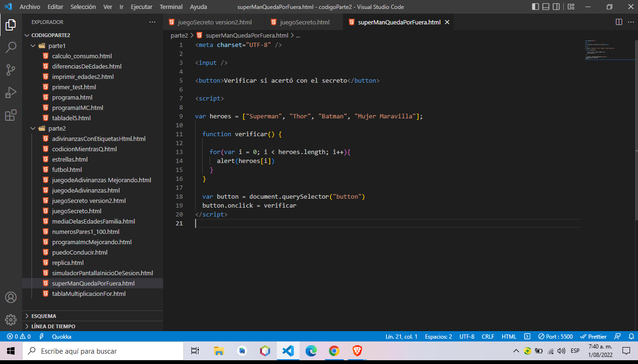Open the Terminal menu

[x=171, y=7]
